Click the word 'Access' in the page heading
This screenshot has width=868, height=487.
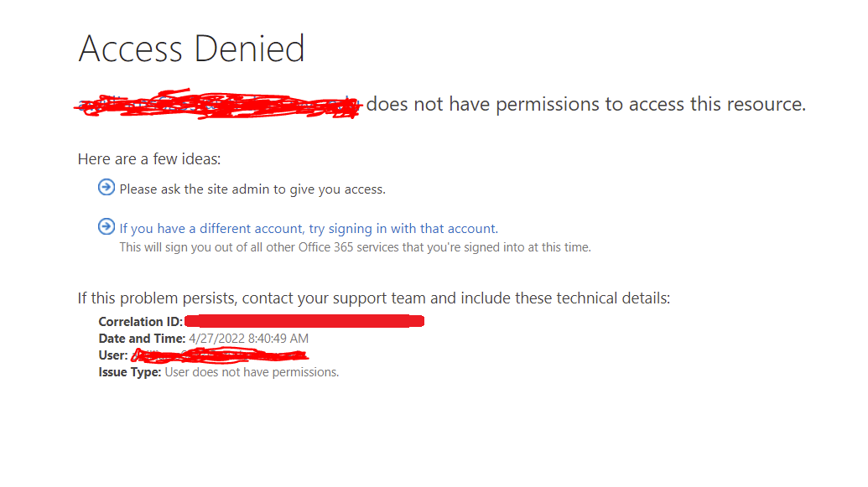click(x=131, y=48)
